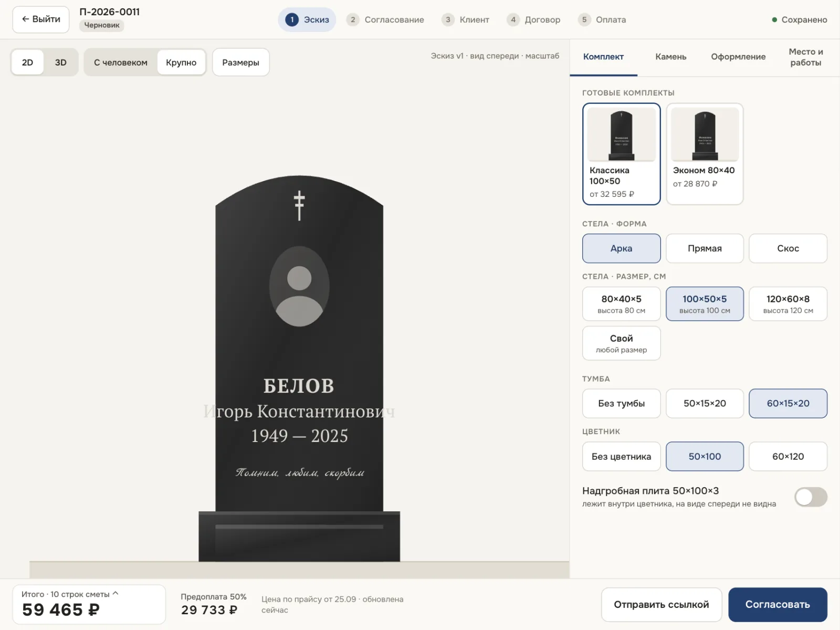Go to step 2 Согласование

coord(385,19)
